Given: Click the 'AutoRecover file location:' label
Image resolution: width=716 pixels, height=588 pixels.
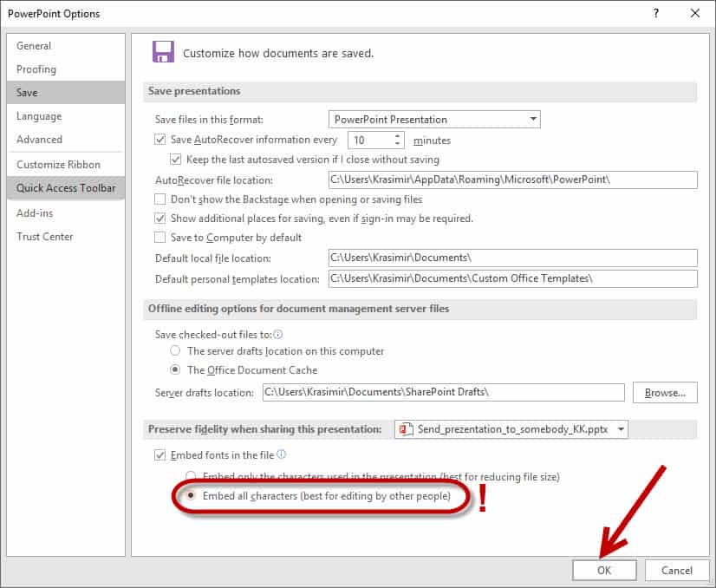Looking at the screenshot, I should click(214, 180).
